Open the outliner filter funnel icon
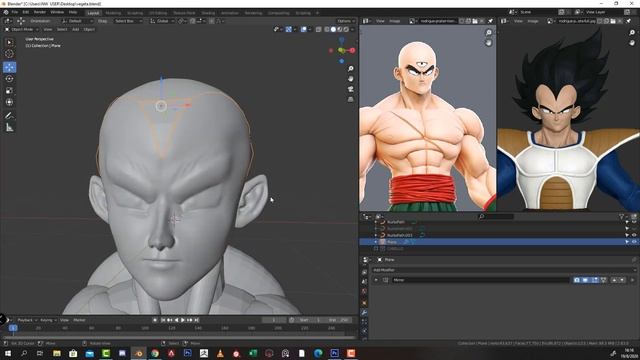Screen dimensions: 640x360 click(622, 217)
